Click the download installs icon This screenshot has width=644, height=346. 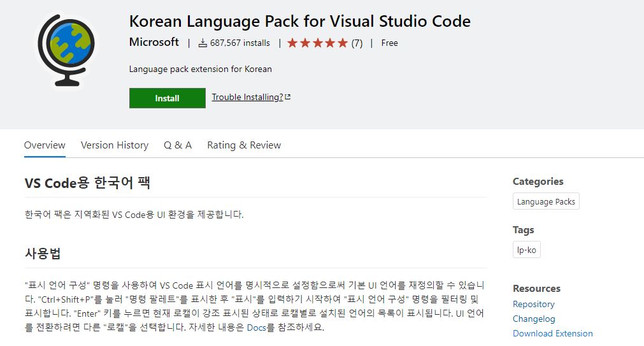pyautogui.click(x=203, y=43)
